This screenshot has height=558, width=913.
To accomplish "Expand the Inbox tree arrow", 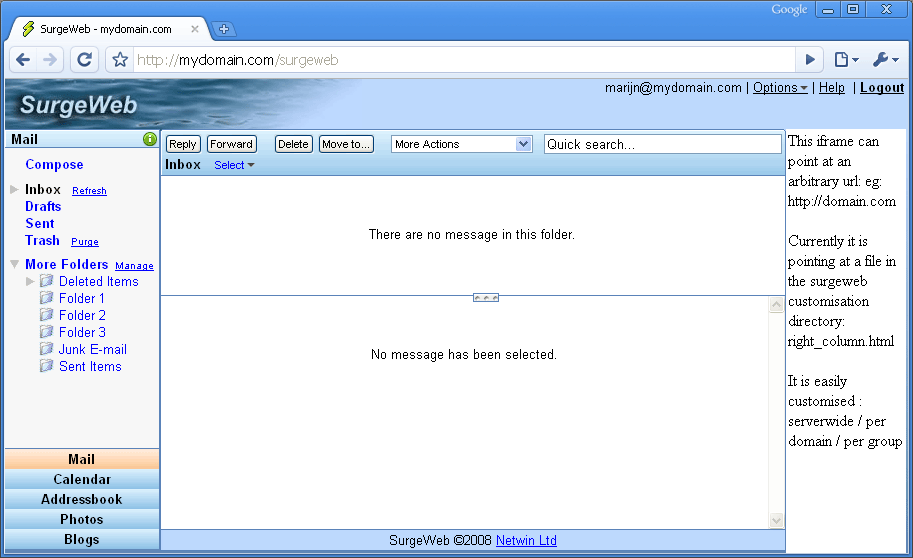I will [14, 189].
